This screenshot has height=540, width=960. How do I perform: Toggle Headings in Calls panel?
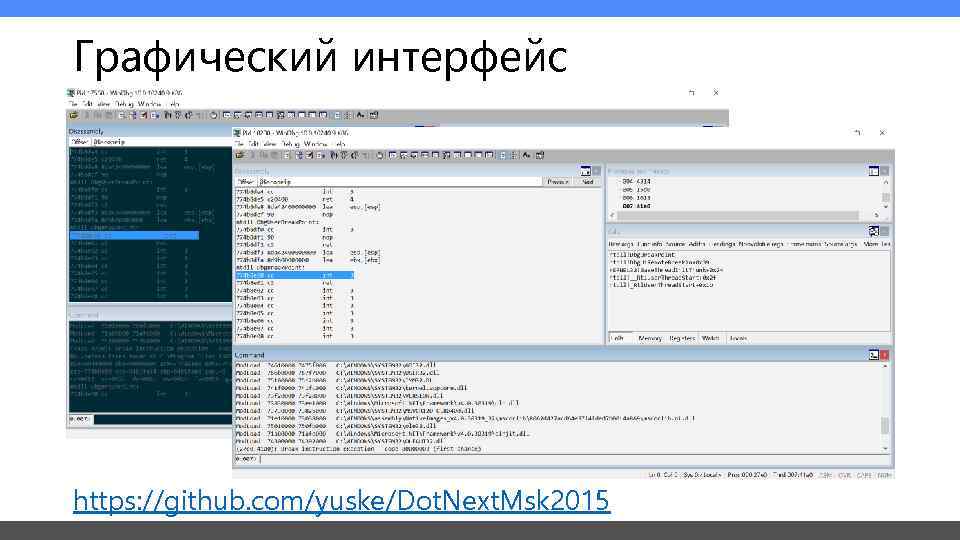tap(723, 244)
